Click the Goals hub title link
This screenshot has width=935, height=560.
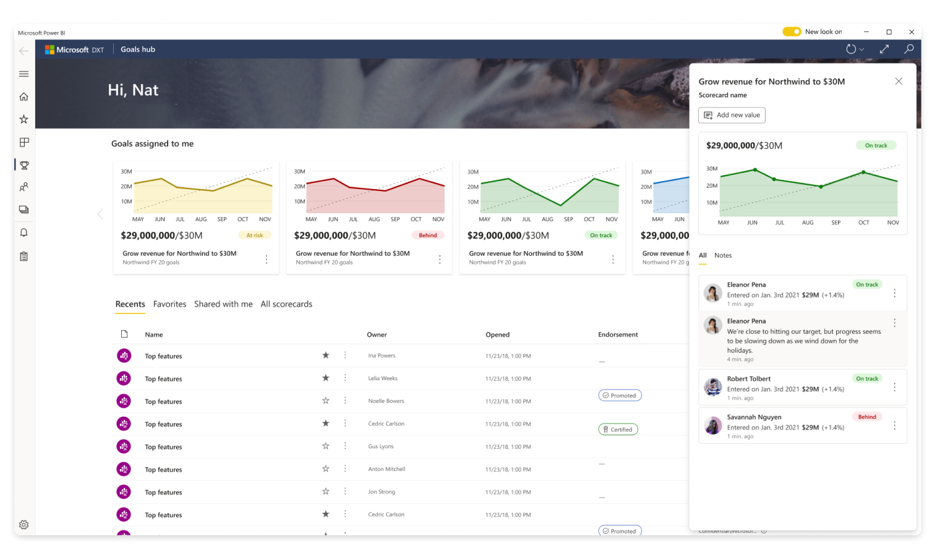point(138,49)
